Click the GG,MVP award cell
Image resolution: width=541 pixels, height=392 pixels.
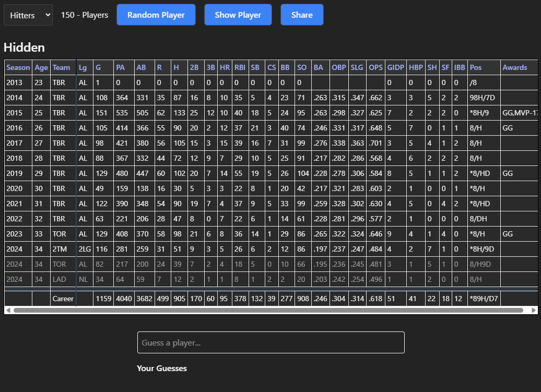pyautogui.click(x=521, y=113)
